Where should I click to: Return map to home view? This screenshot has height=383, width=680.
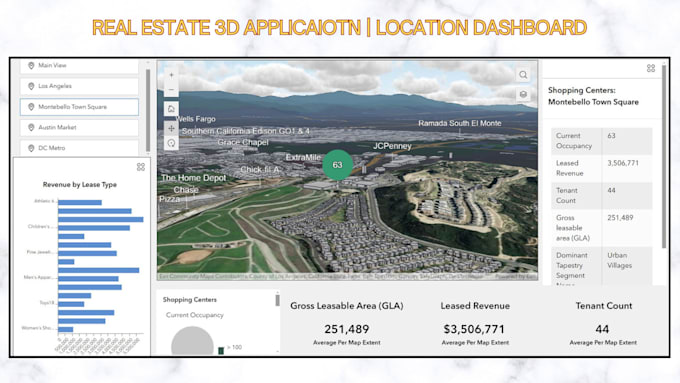click(171, 109)
